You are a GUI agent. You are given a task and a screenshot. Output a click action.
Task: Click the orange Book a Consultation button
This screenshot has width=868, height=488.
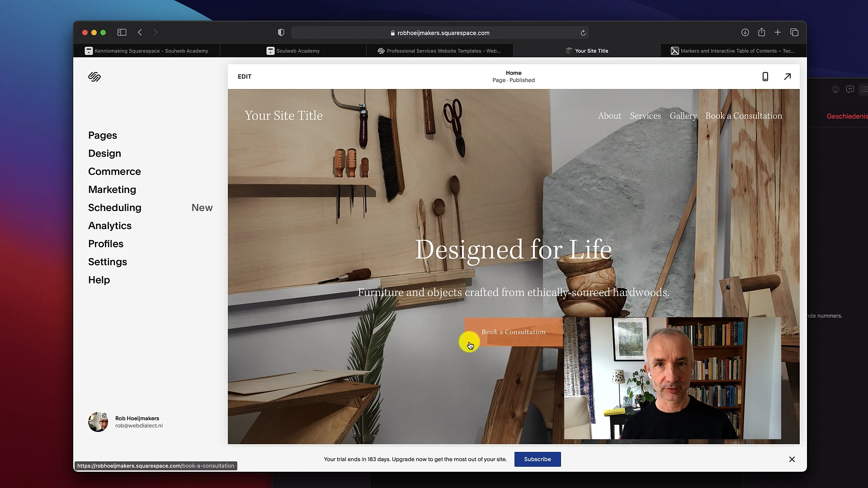pyautogui.click(x=514, y=332)
